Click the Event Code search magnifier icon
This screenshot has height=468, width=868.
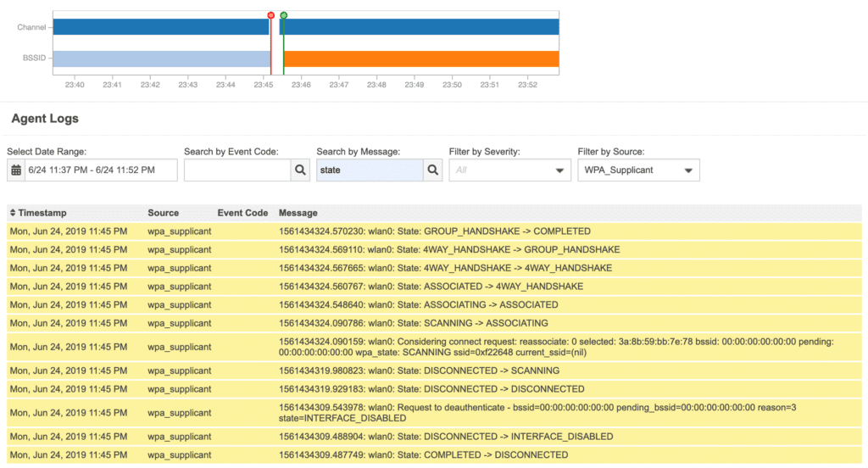click(300, 170)
